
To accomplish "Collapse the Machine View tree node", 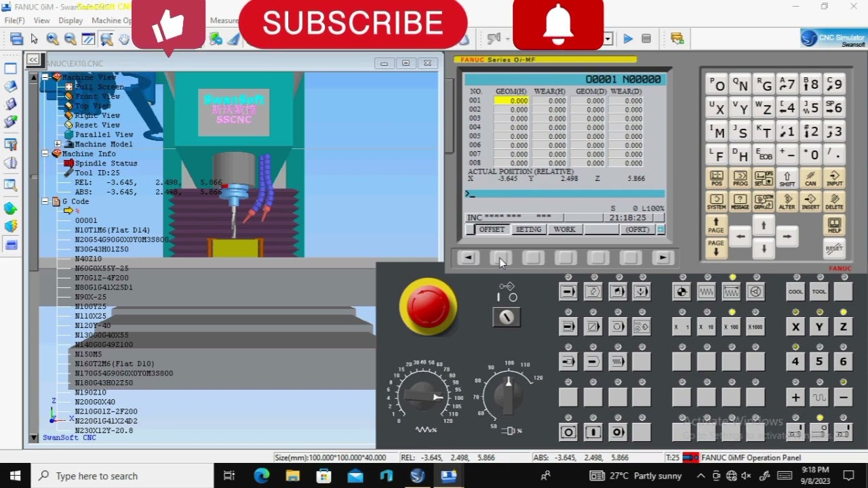I will click(x=45, y=77).
